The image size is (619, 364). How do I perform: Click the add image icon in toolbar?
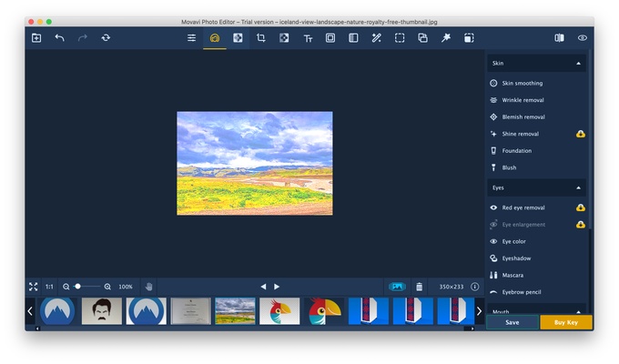click(36, 38)
